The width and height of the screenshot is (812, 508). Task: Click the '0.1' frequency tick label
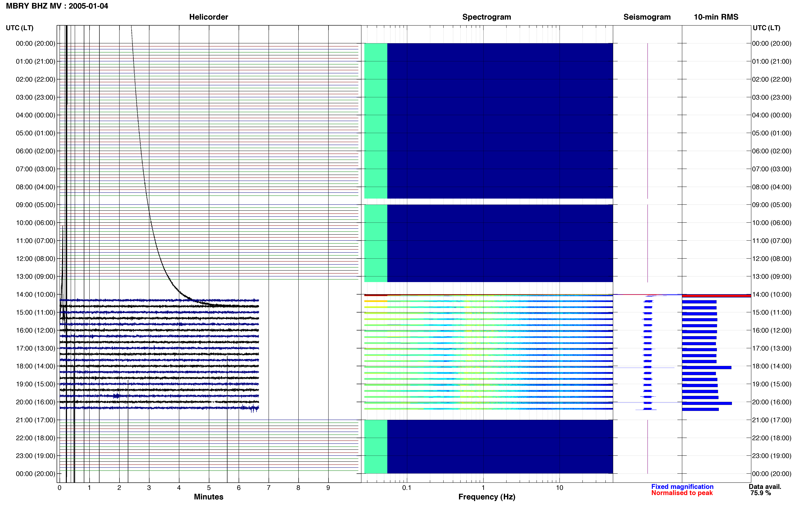pos(407,487)
